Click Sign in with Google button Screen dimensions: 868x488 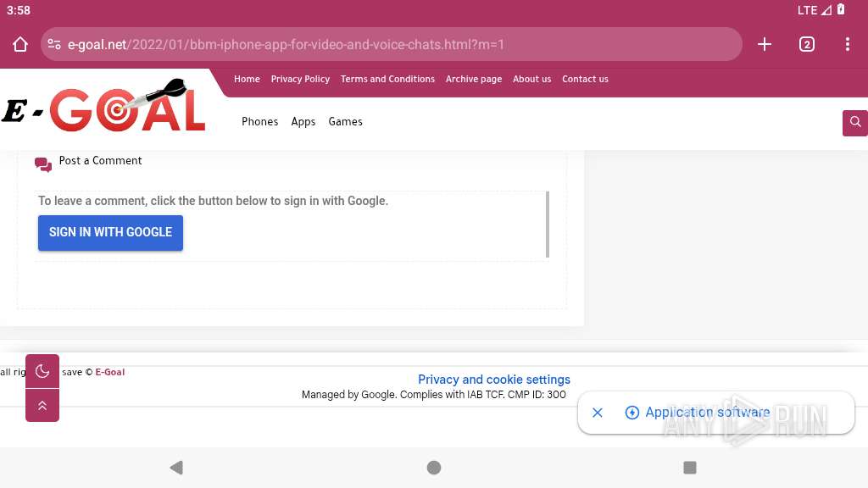(110, 232)
